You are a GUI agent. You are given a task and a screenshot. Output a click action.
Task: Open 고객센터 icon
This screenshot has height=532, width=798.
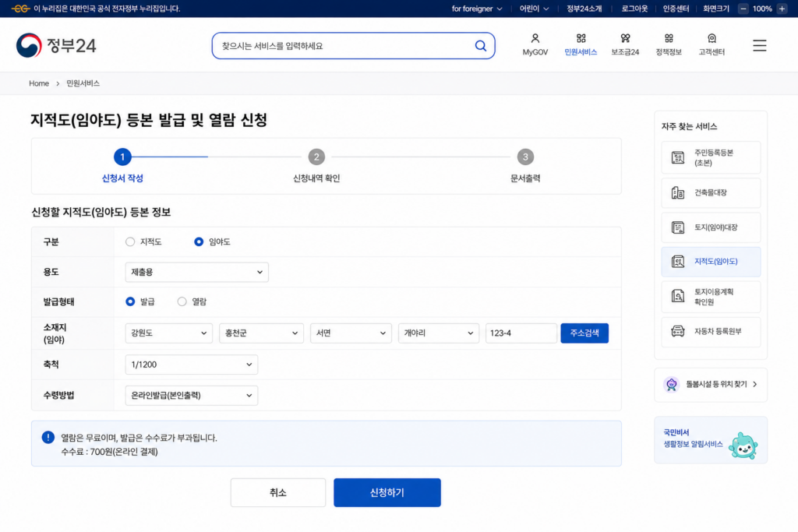tap(711, 39)
